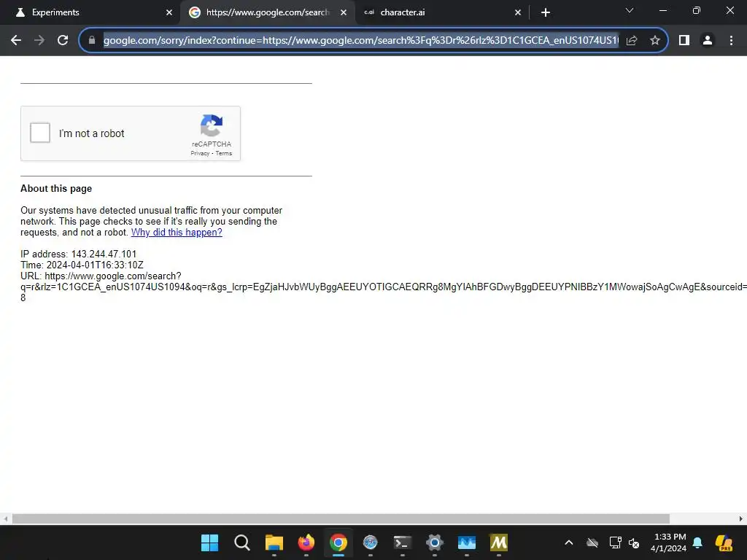Screen dimensions: 747x560
Task: Open the Chrome profile menu
Action: click(708, 40)
